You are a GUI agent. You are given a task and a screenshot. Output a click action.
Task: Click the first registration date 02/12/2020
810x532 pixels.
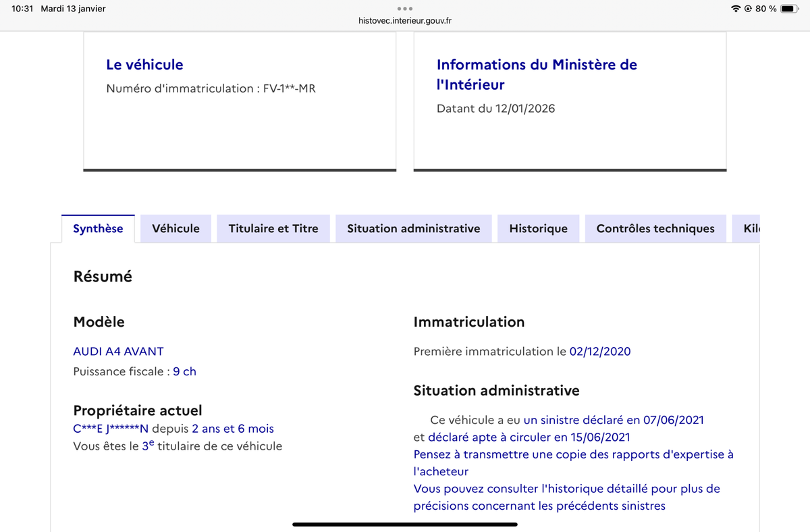[x=599, y=351]
